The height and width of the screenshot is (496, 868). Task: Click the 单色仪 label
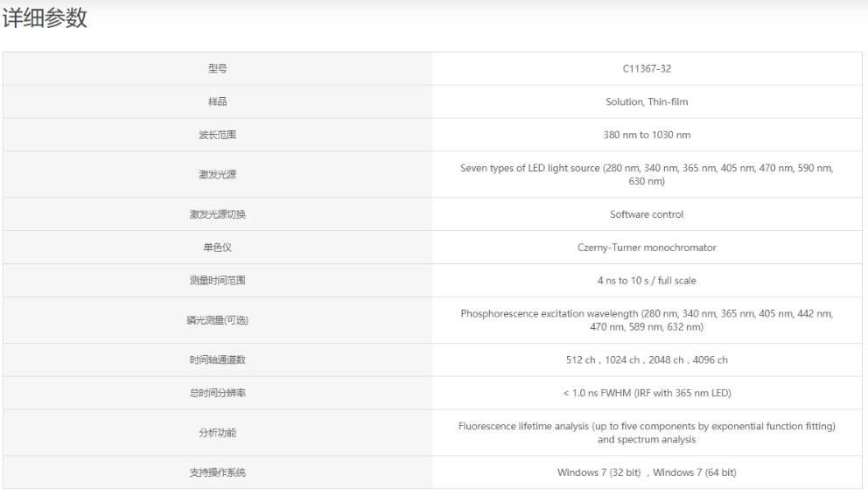[218, 248]
